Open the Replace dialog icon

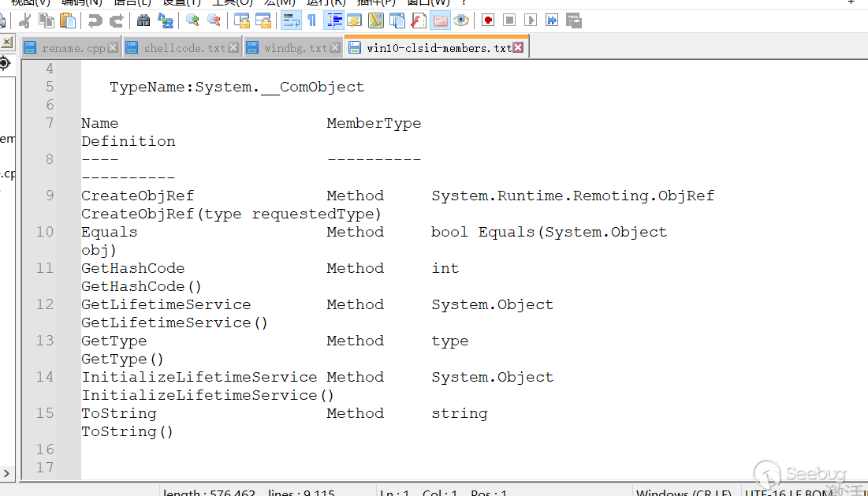tap(165, 21)
